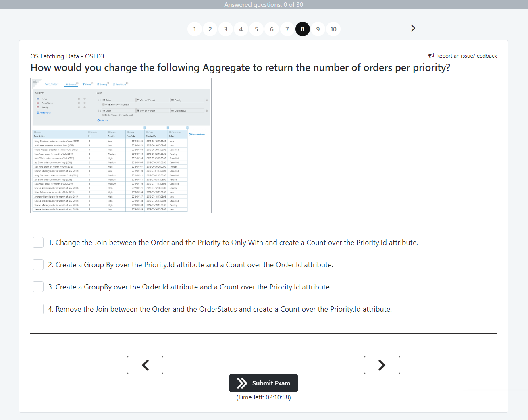Click the Submit Exam button
Viewport: 528px width, 420px height.
pyautogui.click(x=264, y=383)
